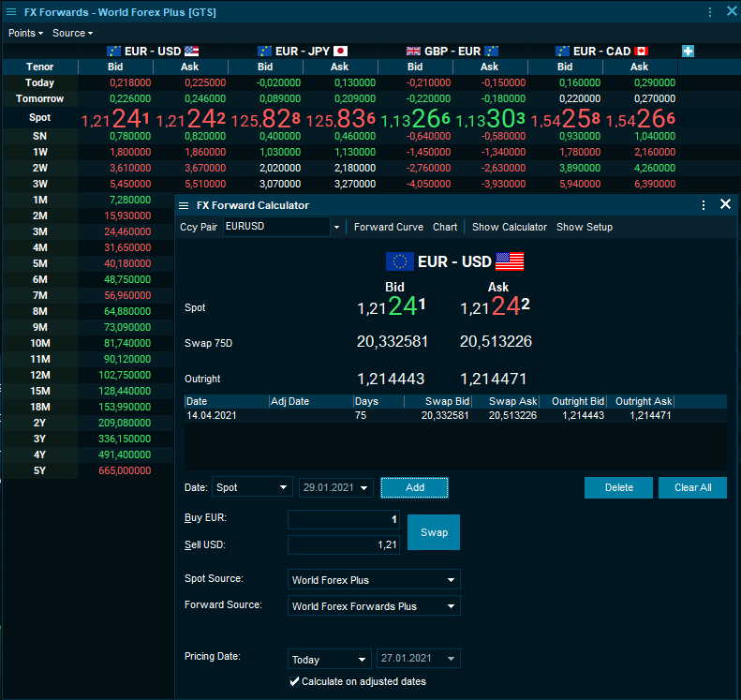Open the Source menu

72,33
